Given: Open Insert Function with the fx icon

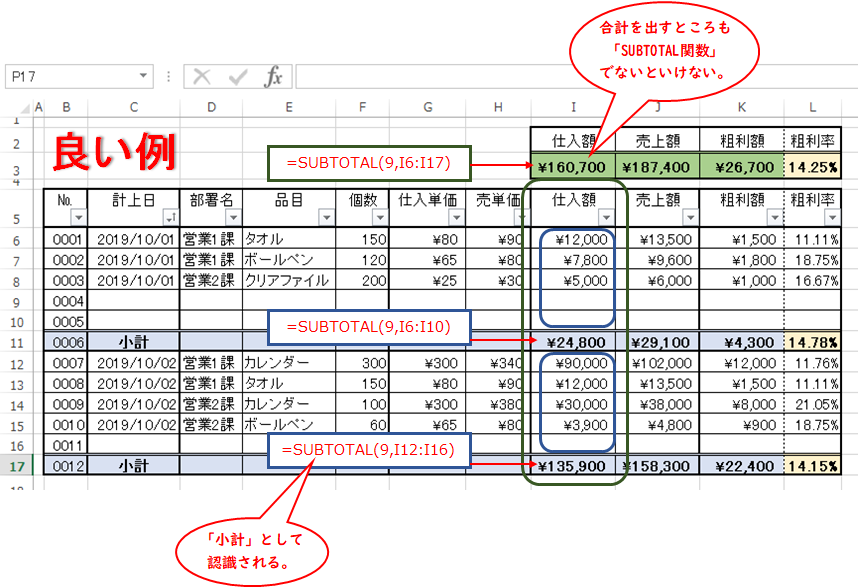Looking at the screenshot, I should (273, 77).
